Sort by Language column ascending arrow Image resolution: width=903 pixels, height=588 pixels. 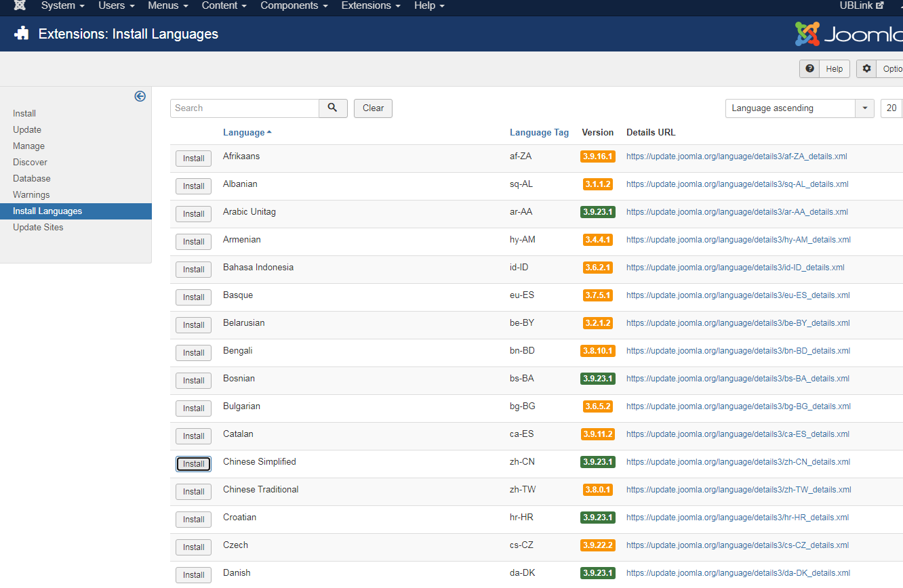269,132
